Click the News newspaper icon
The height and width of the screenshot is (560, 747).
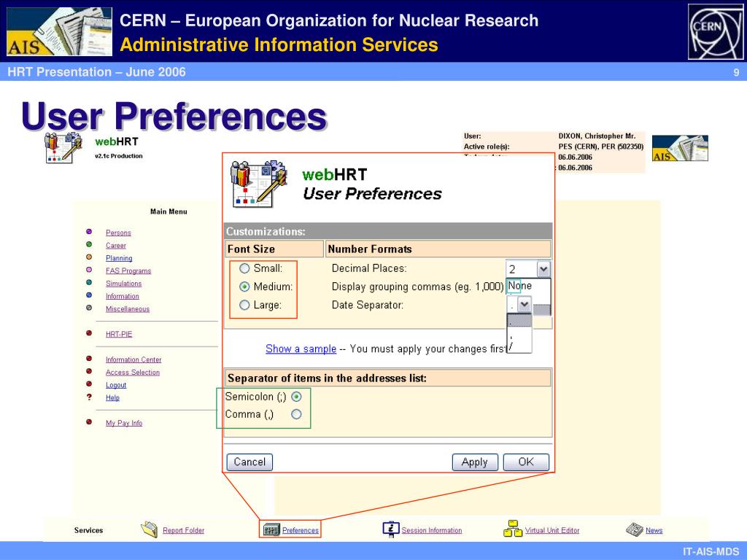[x=634, y=529]
